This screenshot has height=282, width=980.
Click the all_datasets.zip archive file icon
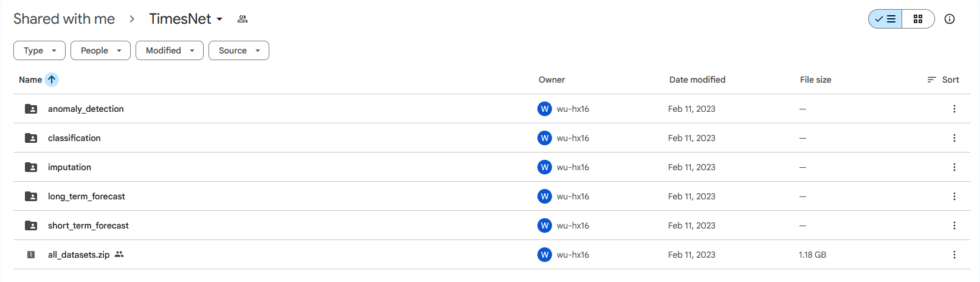(x=31, y=255)
